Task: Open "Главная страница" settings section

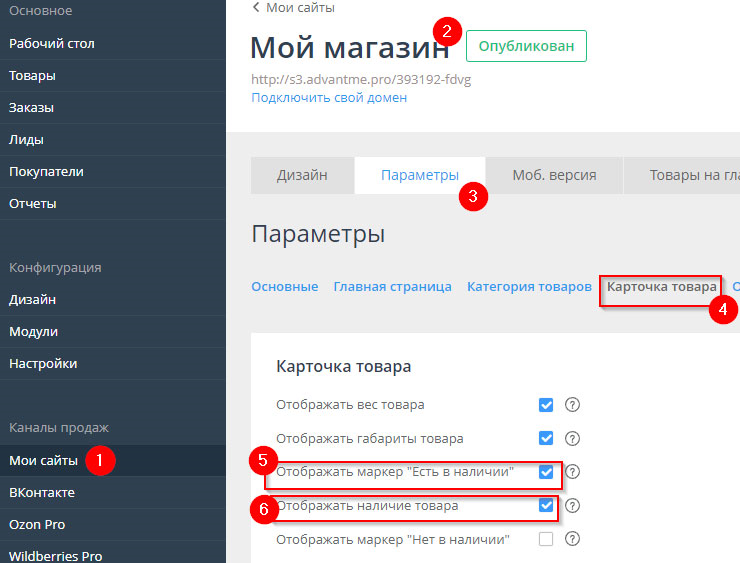Action: click(392, 286)
